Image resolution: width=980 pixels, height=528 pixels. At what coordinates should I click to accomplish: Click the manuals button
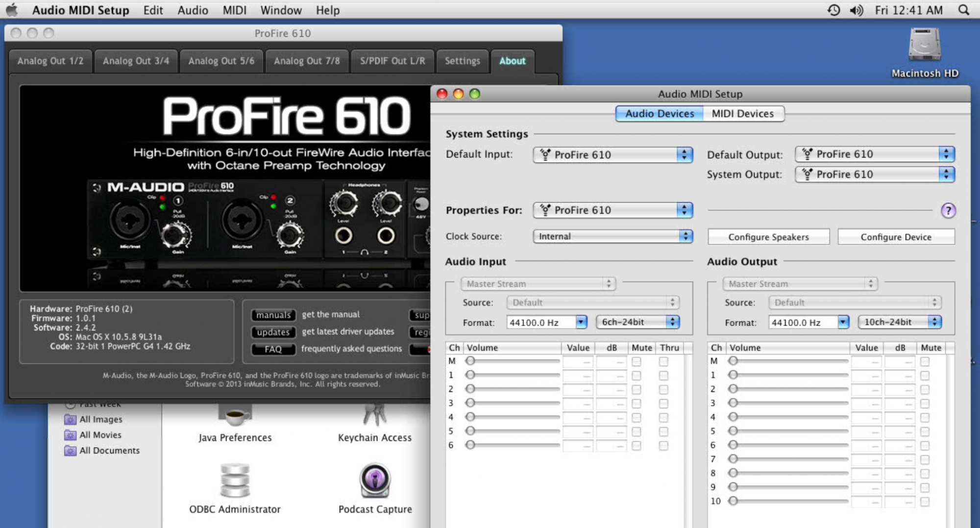pyautogui.click(x=273, y=315)
